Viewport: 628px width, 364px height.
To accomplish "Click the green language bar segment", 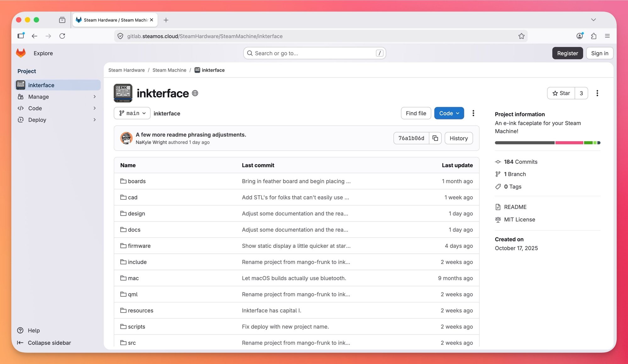I will pos(588,143).
